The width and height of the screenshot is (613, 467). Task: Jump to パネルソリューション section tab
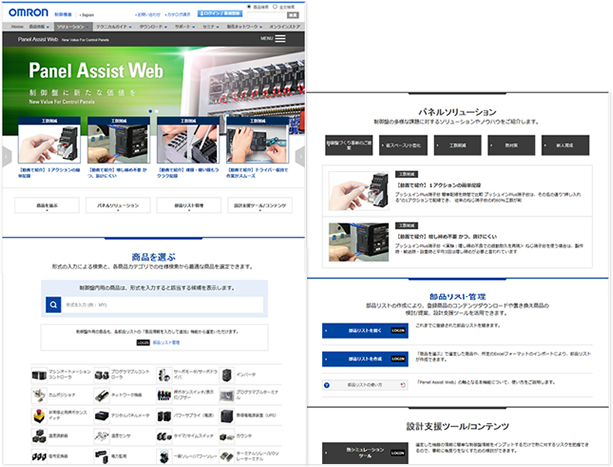(118, 205)
